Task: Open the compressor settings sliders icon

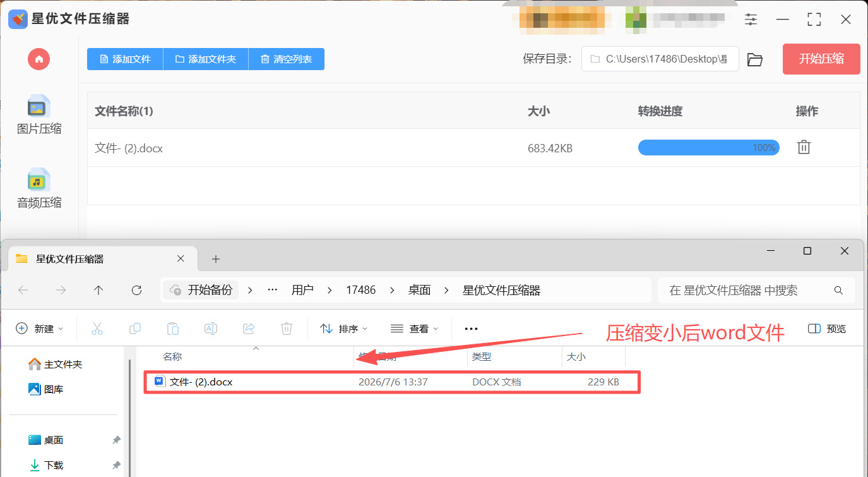Action: point(751,20)
